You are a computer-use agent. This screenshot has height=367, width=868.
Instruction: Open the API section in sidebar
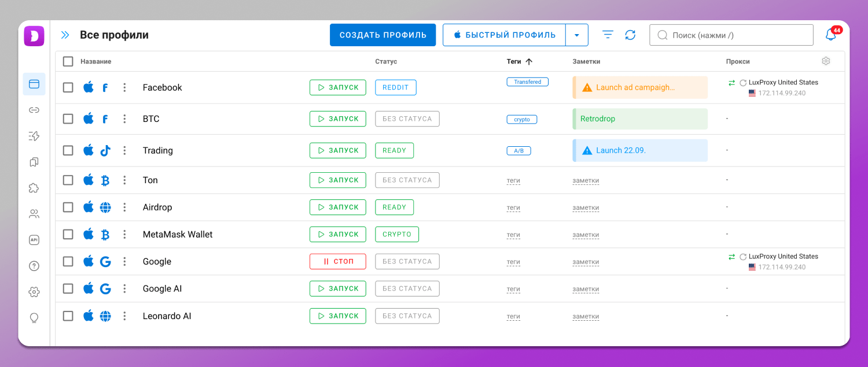point(34,240)
